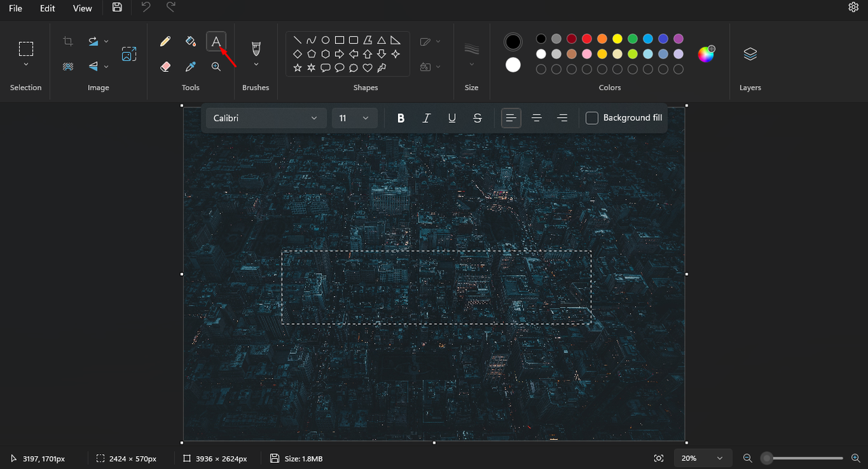This screenshot has height=469, width=868.
Task: Choose the Right arrow shape
Action: click(340, 54)
